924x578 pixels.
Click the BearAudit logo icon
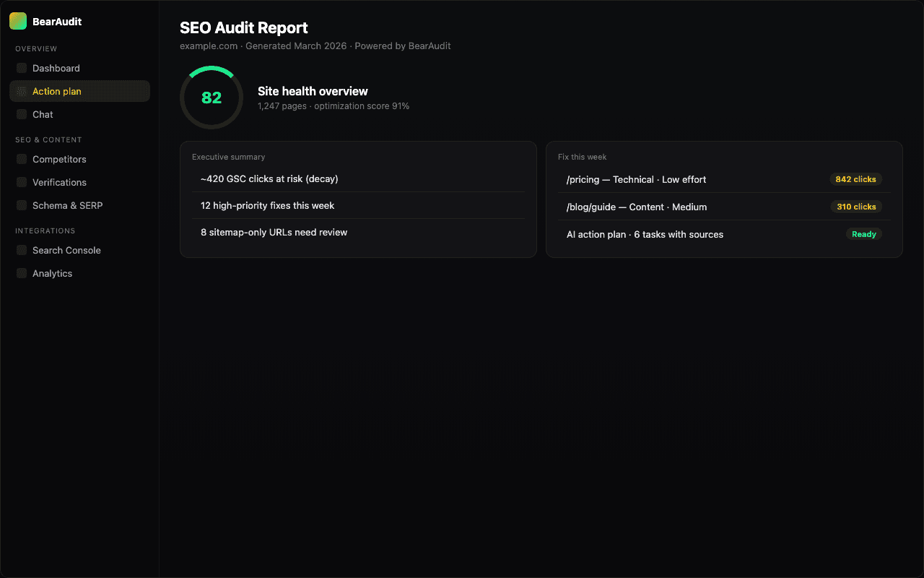[x=18, y=21]
